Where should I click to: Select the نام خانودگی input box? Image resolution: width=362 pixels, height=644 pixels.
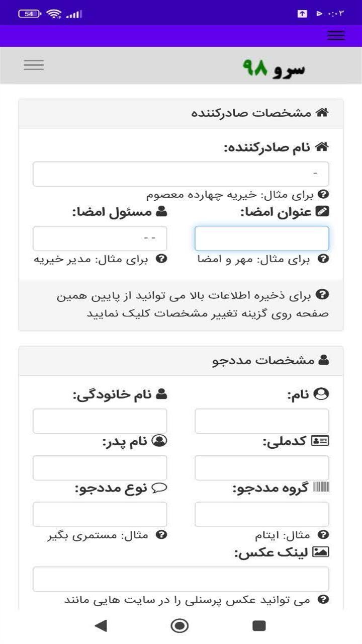(100, 421)
